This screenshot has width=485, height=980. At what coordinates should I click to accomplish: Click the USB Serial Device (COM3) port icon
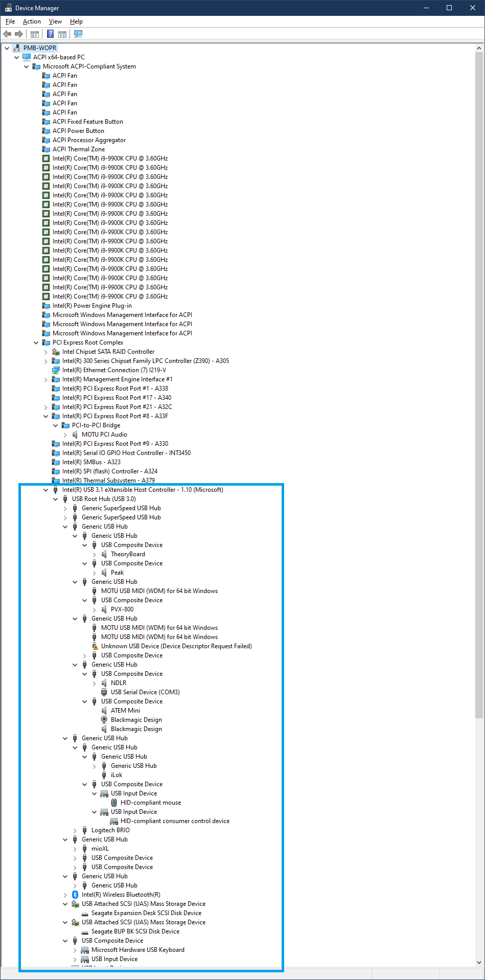(x=104, y=692)
